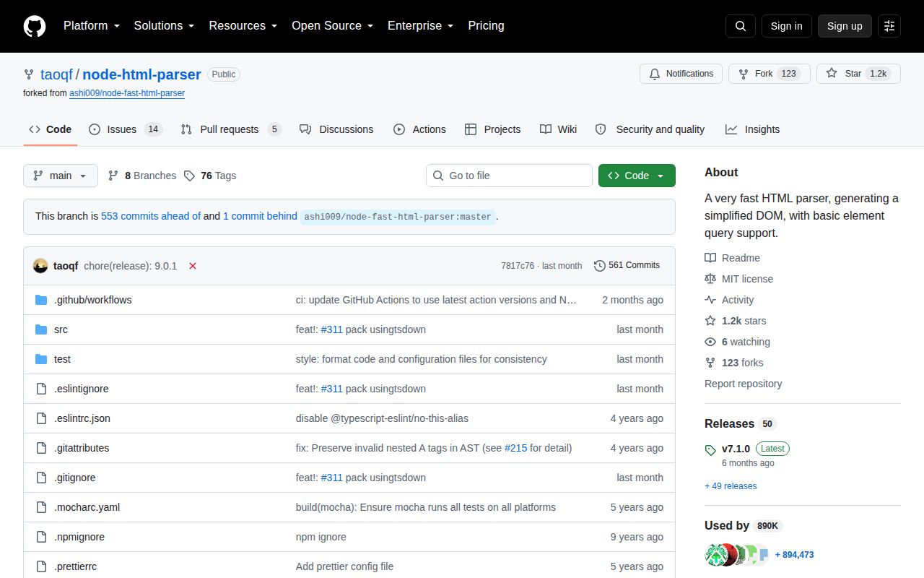The height and width of the screenshot is (578, 924).
Task: Open the .npmignore file
Action: click(x=79, y=537)
